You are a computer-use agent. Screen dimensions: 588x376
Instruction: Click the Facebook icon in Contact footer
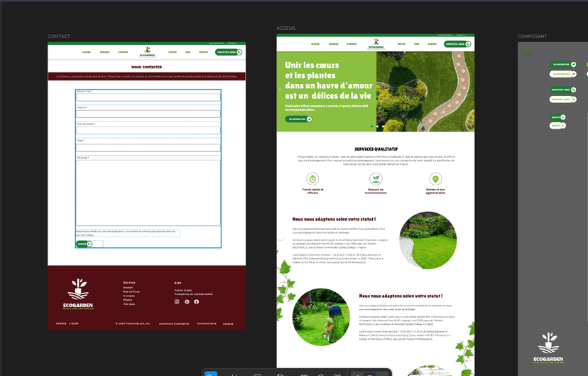197,302
